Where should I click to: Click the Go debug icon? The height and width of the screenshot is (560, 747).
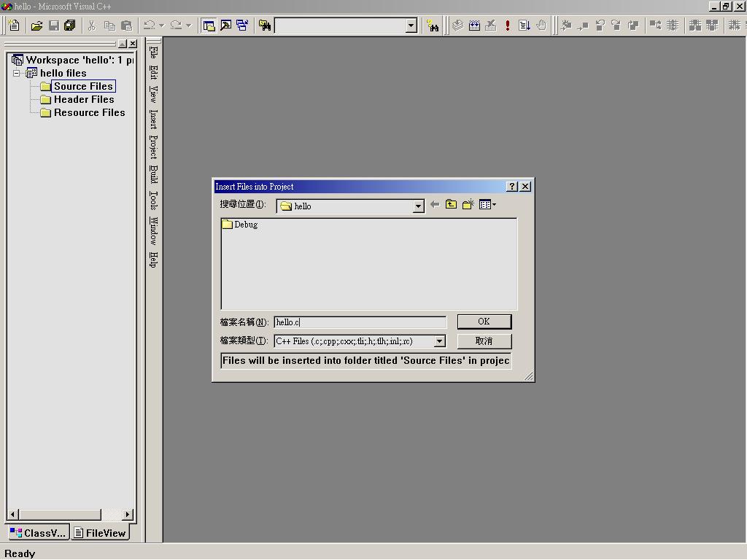pyautogui.click(x=525, y=26)
